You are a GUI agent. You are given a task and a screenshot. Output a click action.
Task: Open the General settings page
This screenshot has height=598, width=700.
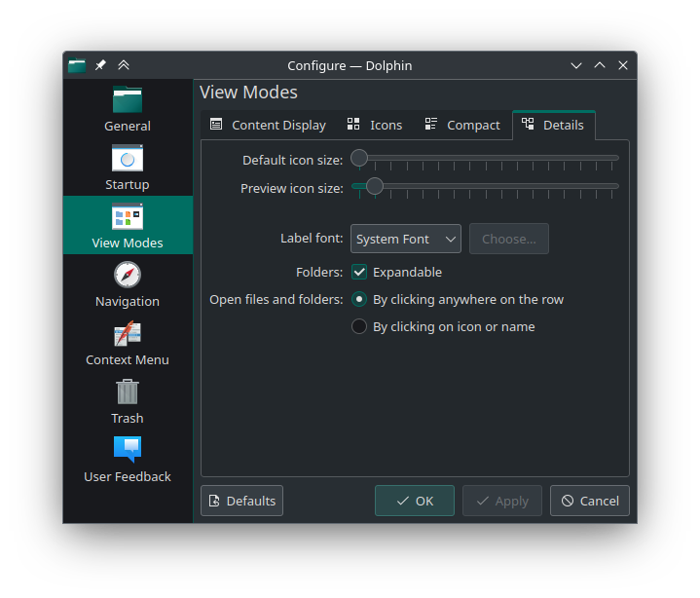click(128, 108)
